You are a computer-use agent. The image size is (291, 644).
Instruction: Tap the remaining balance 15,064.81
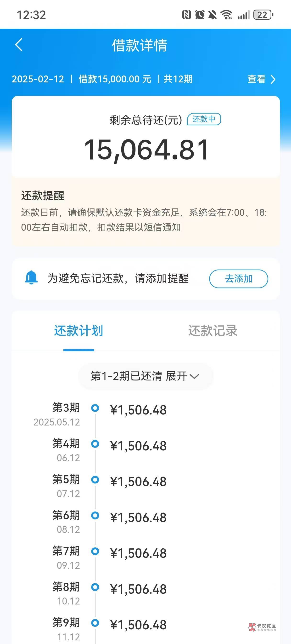146,150
